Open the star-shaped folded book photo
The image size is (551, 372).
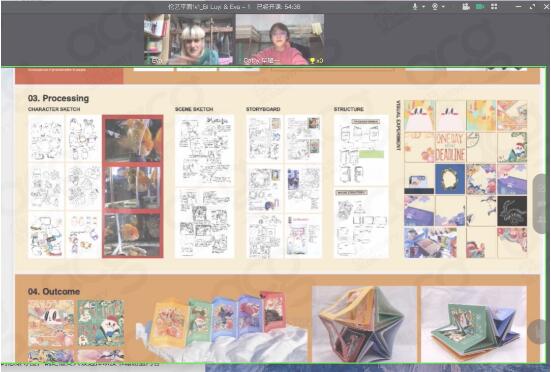click(364, 324)
